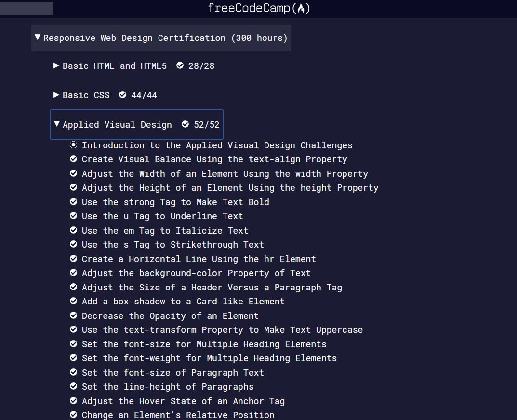Open Introduction to the Applied Visual Design Challenges
517x420 pixels.
pyautogui.click(x=217, y=145)
